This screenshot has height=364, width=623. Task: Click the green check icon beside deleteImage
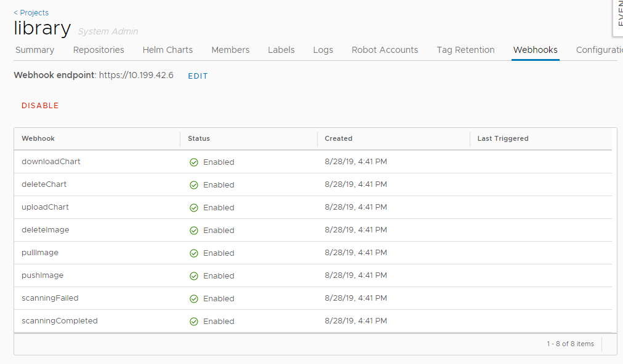point(193,230)
